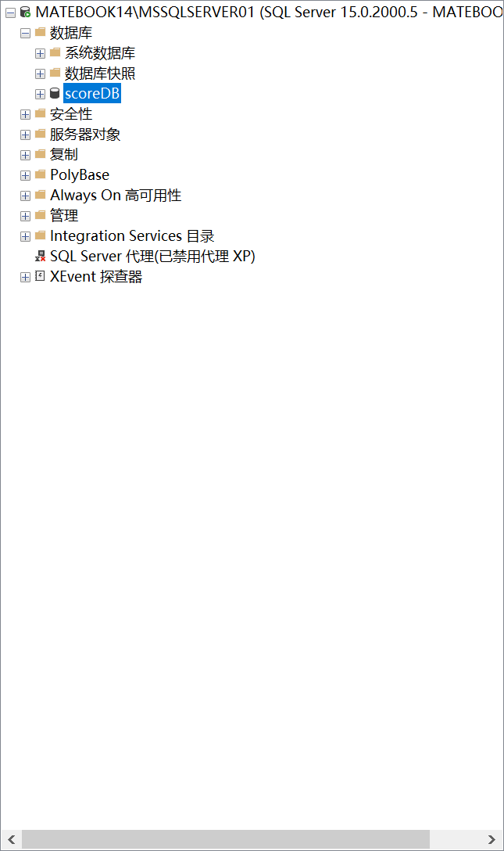Collapse the 数据库 tree node
Viewport: 504px width, 851px height.
[x=25, y=33]
